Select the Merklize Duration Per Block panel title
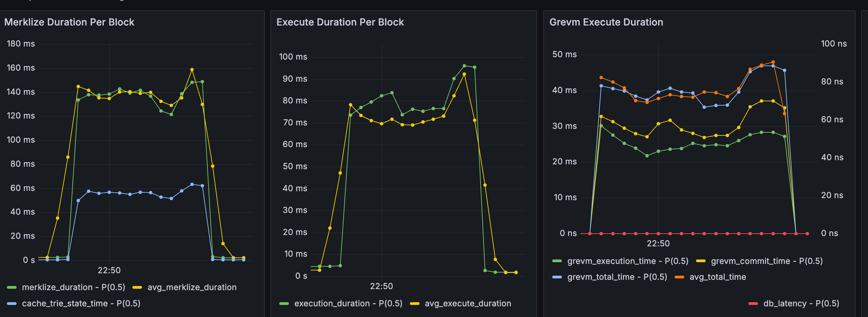 [69, 22]
